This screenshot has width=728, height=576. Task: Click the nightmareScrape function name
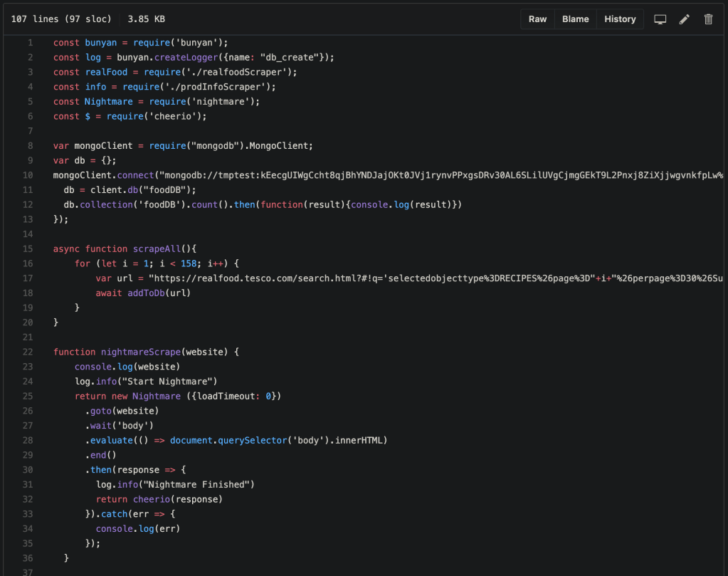(x=141, y=352)
